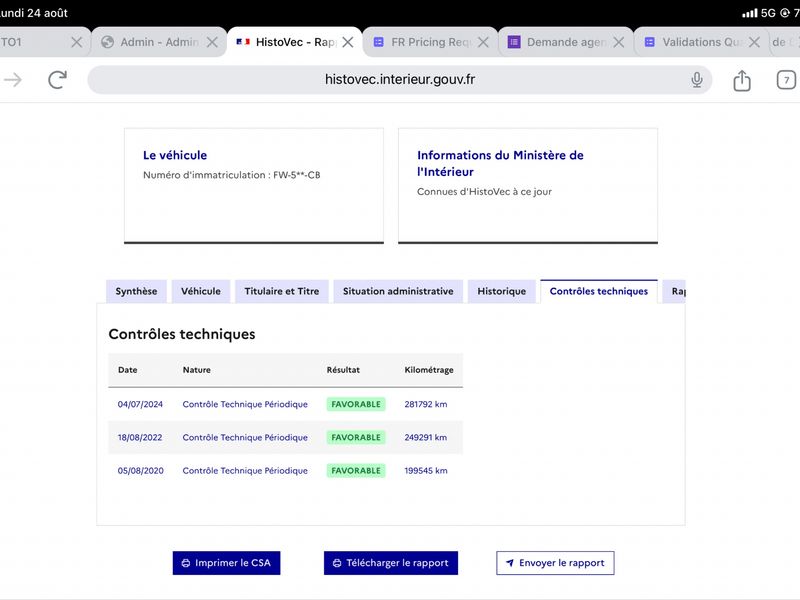Click the date 04/07/2024
Image resolution: width=800 pixels, height=600 pixels.
(x=140, y=404)
